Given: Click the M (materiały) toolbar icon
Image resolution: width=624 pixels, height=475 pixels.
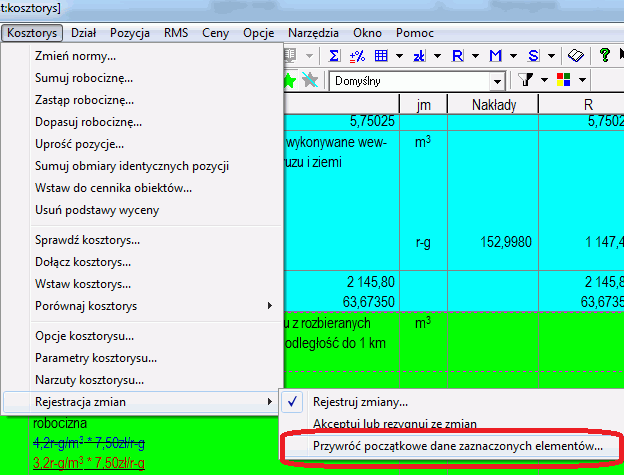Looking at the screenshot, I should tap(495, 56).
